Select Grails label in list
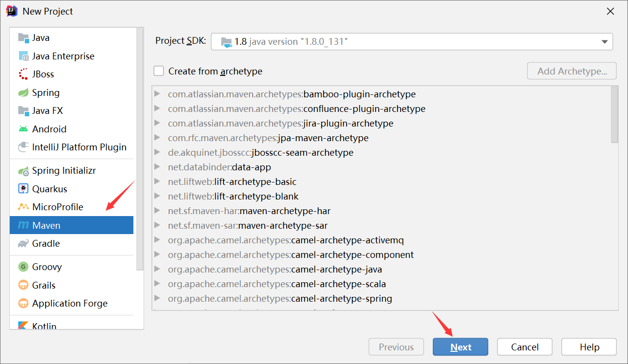 click(44, 285)
